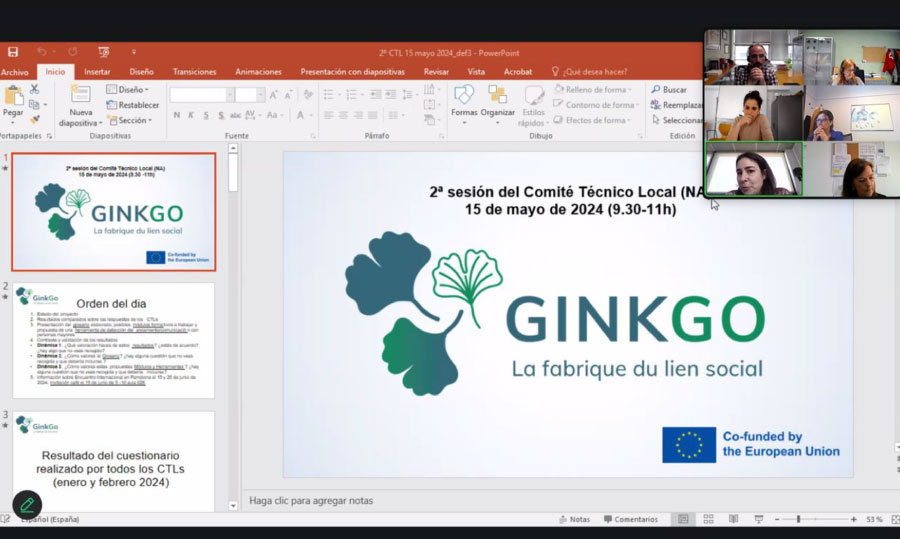Toggle bold (N) formatting
This screenshot has height=539, width=900.
(x=177, y=115)
